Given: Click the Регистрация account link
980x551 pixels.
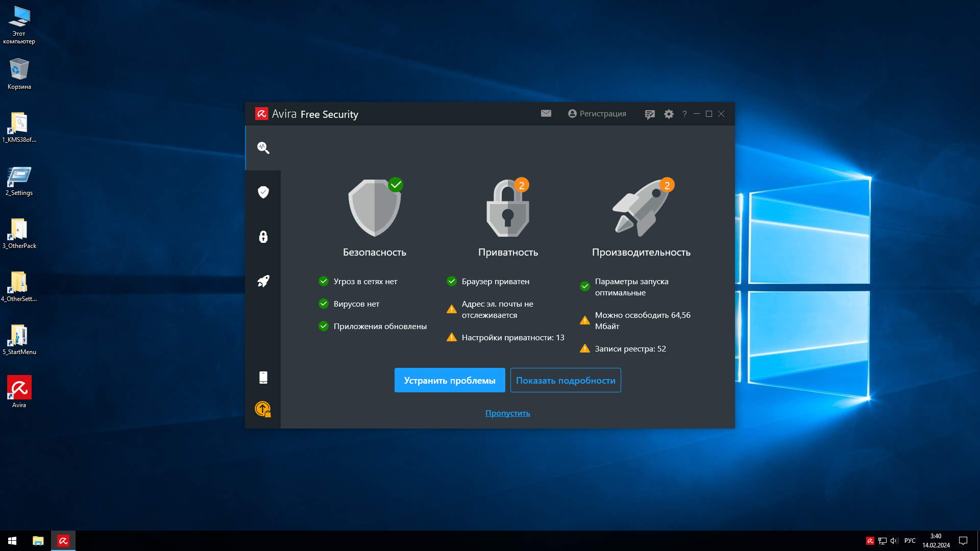Looking at the screenshot, I should (597, 114).
